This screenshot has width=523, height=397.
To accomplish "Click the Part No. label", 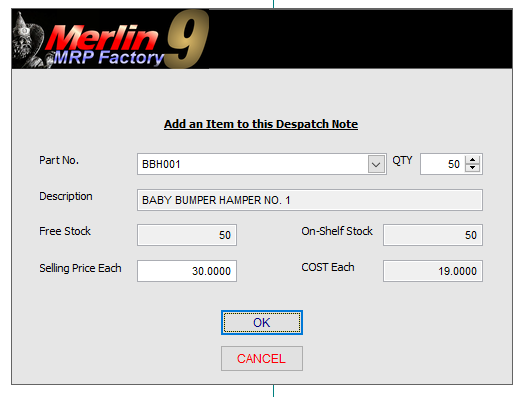I will [x=59, y=160].
